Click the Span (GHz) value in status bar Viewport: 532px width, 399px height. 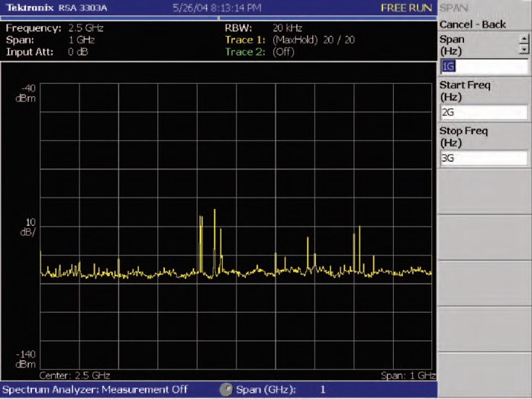[322, 390]
